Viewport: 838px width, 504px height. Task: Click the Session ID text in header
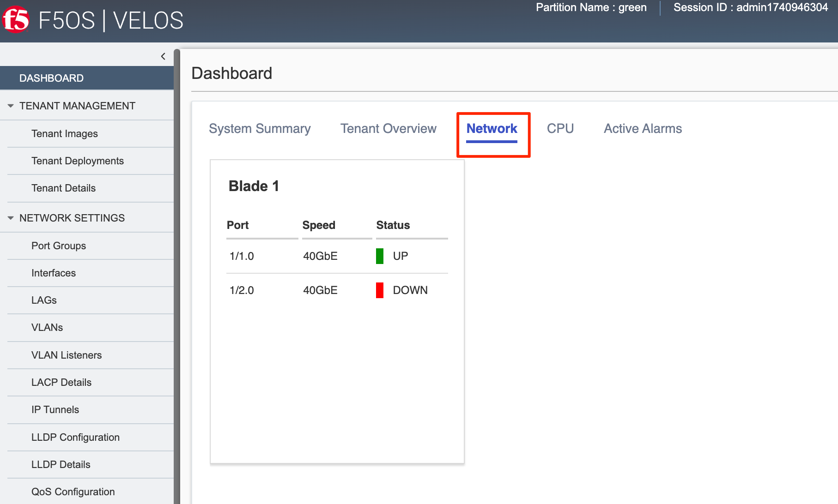point(751,7)
